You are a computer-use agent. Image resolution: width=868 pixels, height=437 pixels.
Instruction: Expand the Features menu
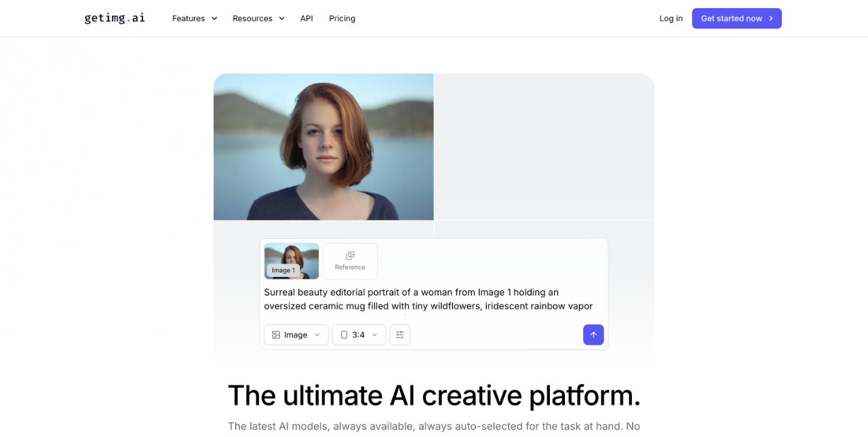(189, 18)
